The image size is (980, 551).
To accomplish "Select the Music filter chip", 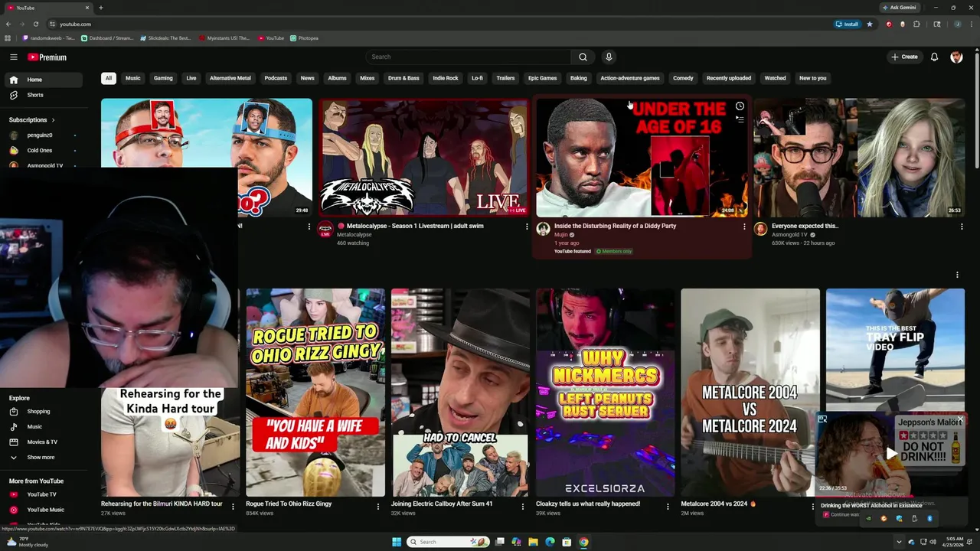I will click(x=133, y=78).
